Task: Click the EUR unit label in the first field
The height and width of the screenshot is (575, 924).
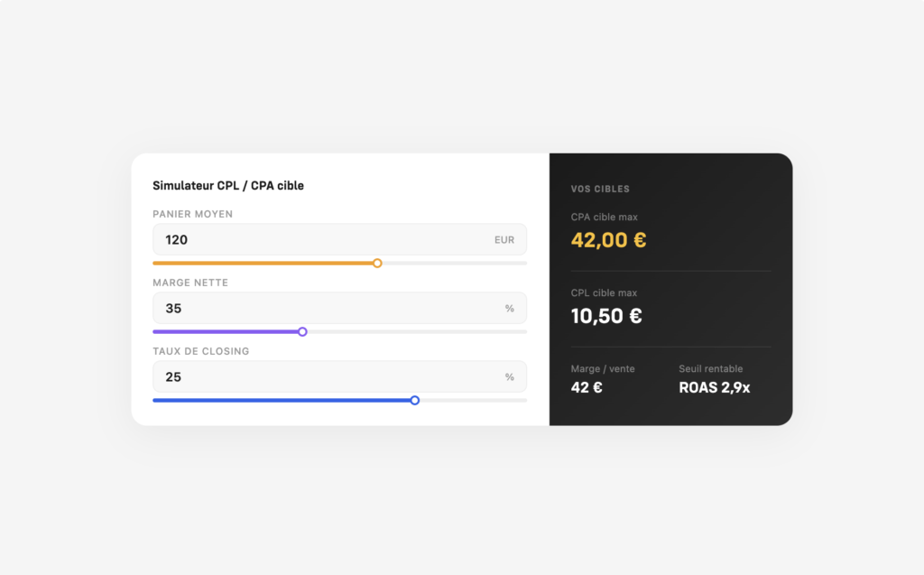Action: (x=504, y=240)
